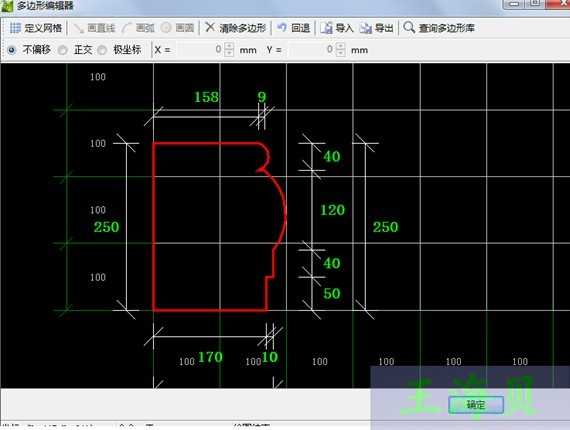Image resolution: width=570 pixels, height=430 pixels.
Task: Click the Y value input field
Action: [x=310, y=50]
